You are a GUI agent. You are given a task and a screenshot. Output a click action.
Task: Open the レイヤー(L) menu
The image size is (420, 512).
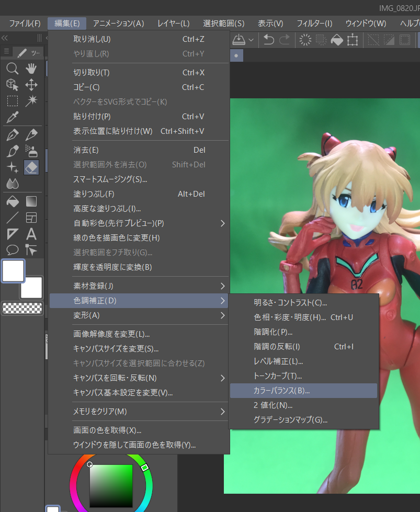174,24
